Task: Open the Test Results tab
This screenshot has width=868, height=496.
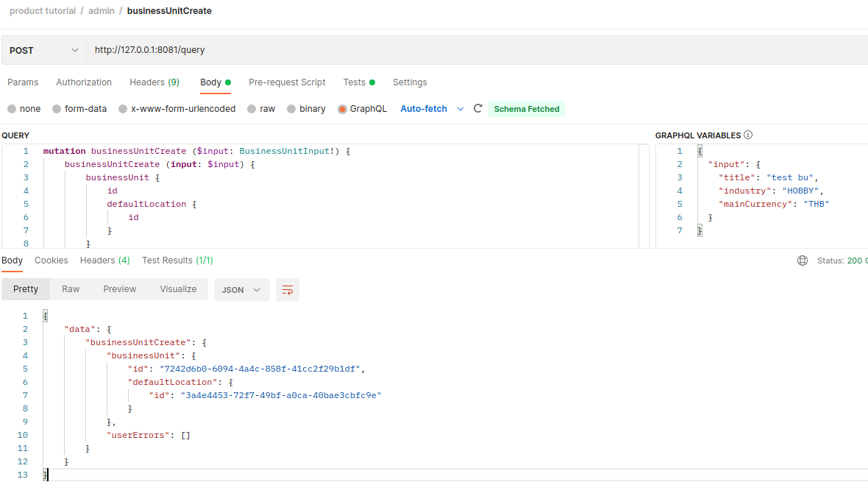Action: click(x=177, y=261)
